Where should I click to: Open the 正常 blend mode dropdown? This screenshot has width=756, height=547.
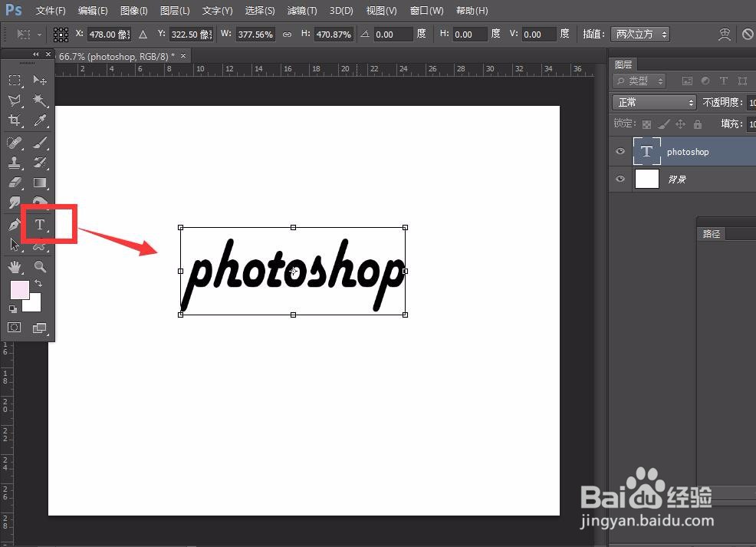pos(654,103)
